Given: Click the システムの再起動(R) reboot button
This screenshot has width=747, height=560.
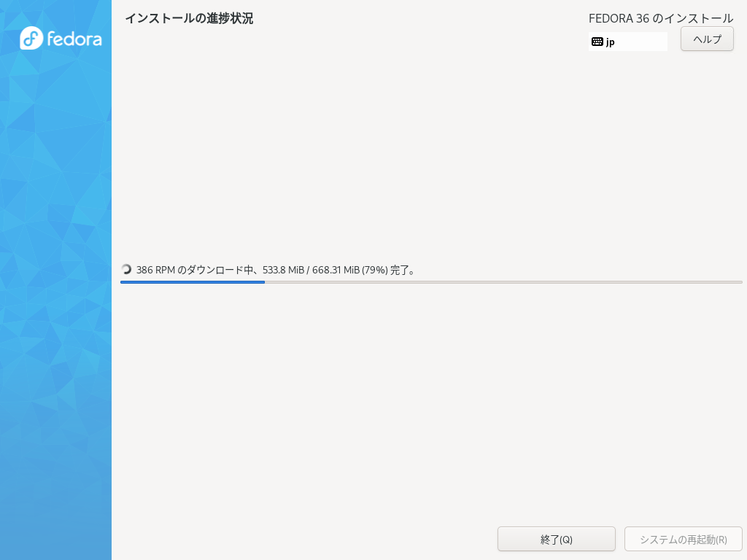Looking at the screenshot, I should coord(683,539).
